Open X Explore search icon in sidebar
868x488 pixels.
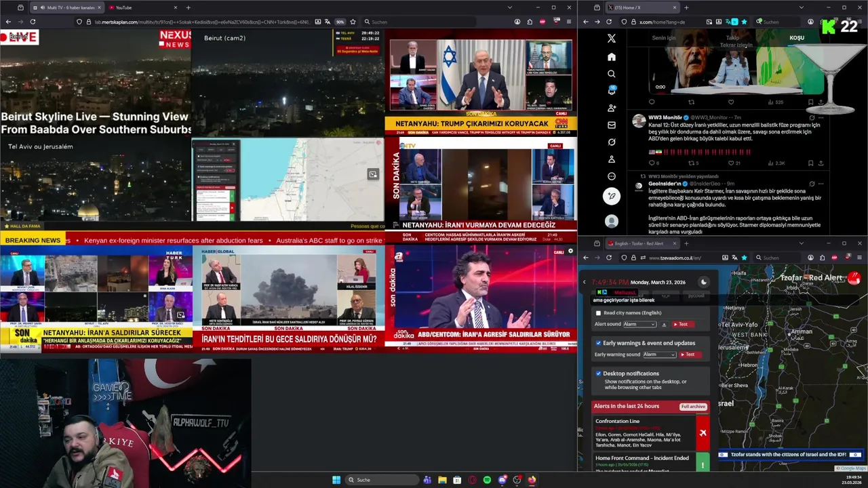coord(612,74)
